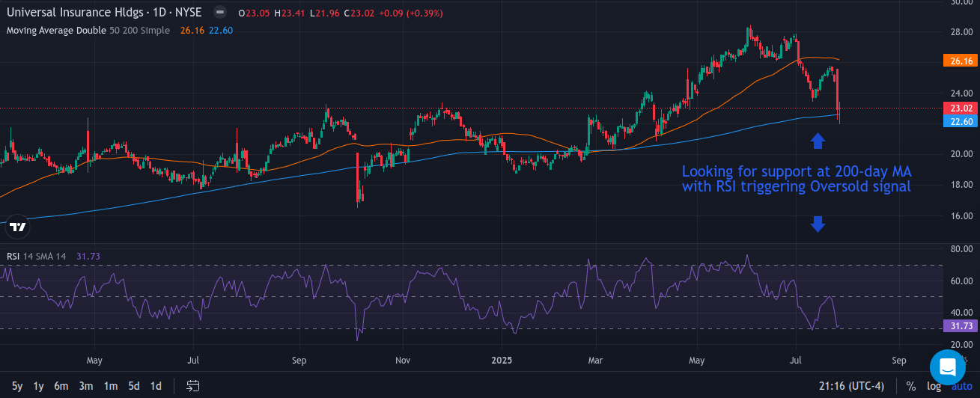The image size is (980, 398).
Task: Select the 1d time range
Action: (x=156, y=386)
